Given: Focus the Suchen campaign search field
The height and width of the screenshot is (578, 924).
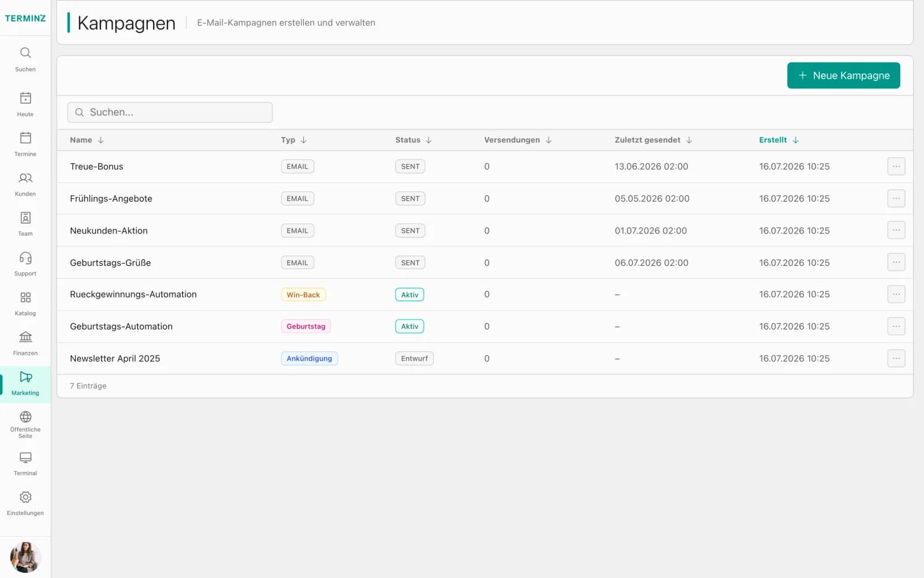Looking at the screenshot, I should tap(170, 112).
